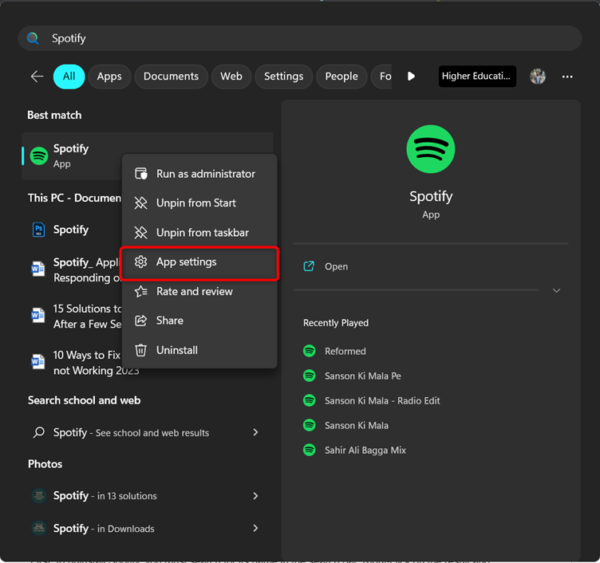600x563 pixels.
Task: Choose Uninstall in the context menu
Action: (x=176, y=350)
